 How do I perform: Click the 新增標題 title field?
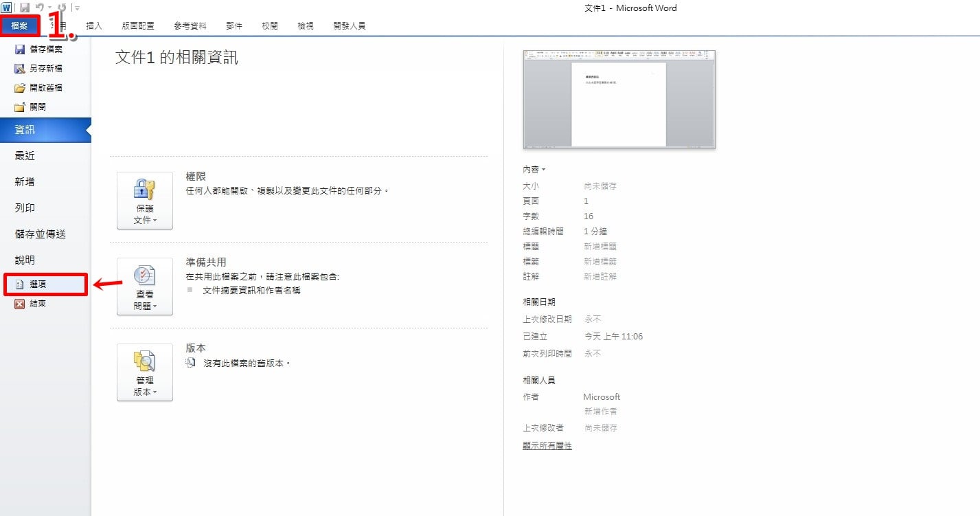click(x=600, y=247)
